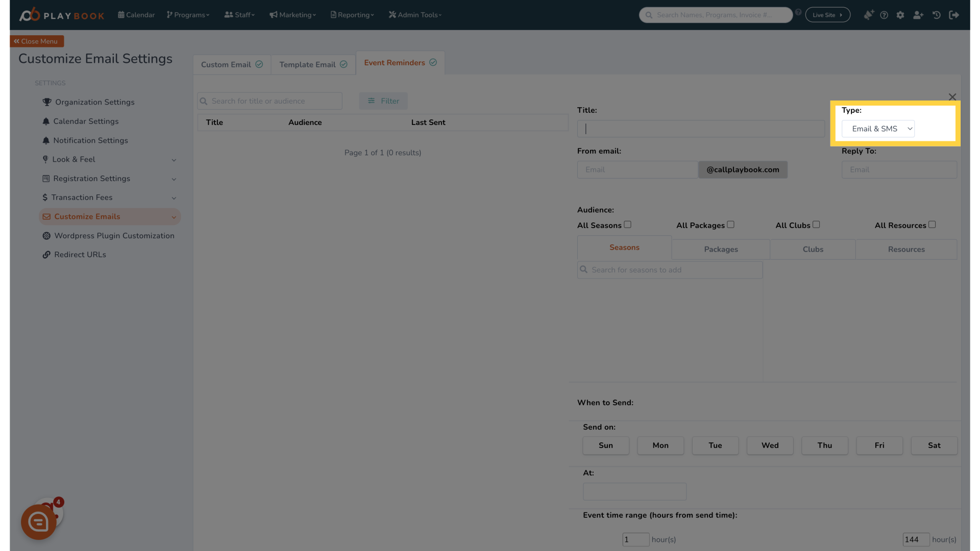This screenshot has height=551, width=980.
Task: Click the Title input field
Action: point(700,129)
